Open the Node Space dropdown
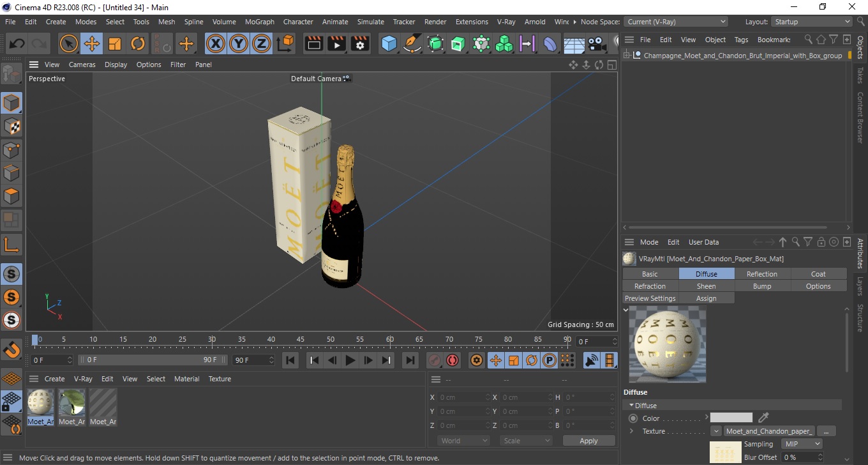This screenshot has height=465, width=868. [x=676, y=22]
